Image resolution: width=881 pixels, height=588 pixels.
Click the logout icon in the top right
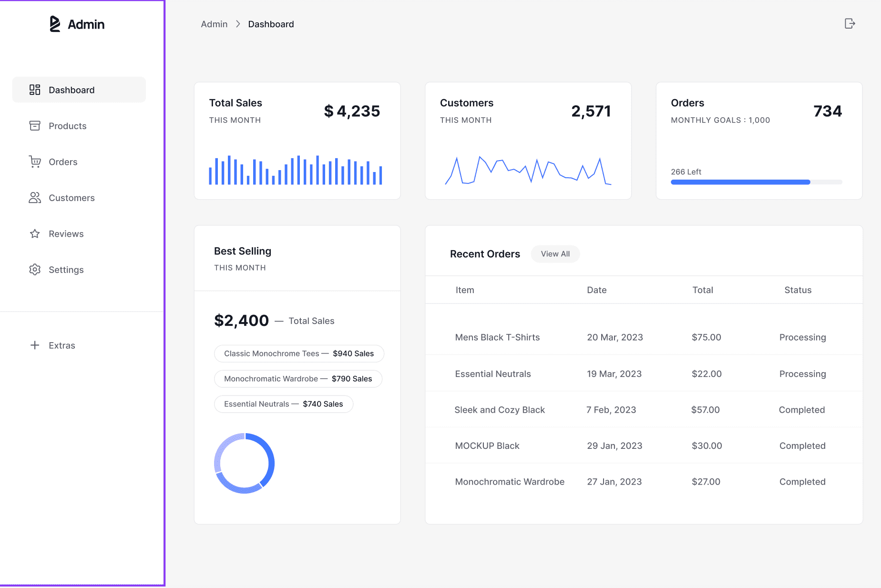850,23
